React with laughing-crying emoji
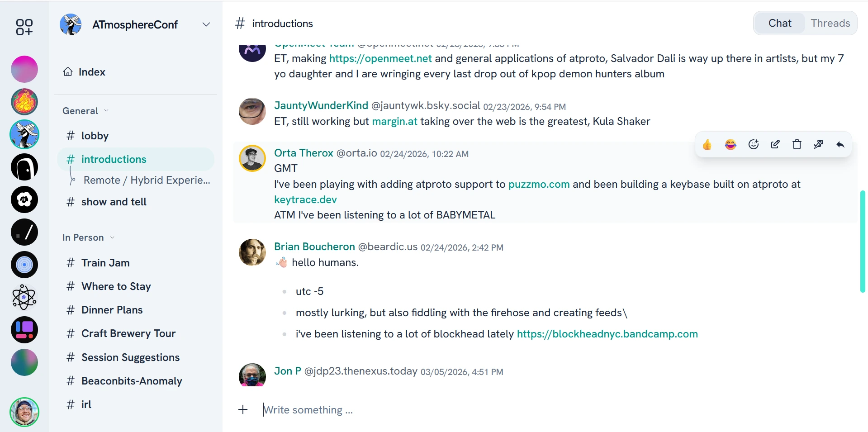868x432 pixels. (730, 145)
